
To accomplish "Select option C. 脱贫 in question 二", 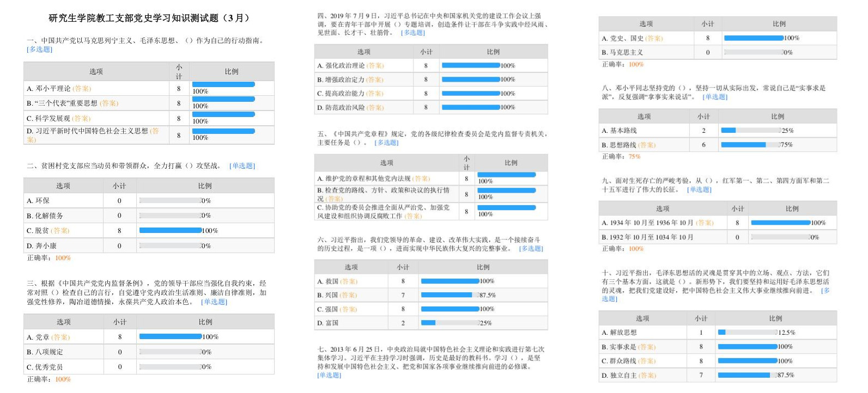I will (x=48, y=231).
